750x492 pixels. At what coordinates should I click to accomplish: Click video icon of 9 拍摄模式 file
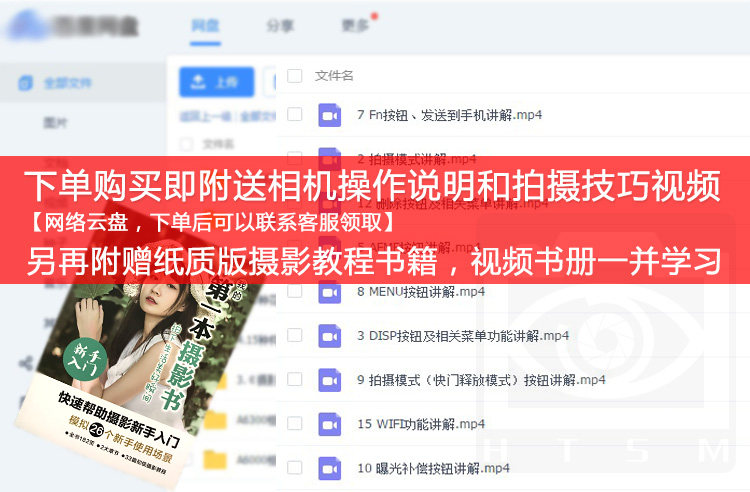pyautogui.click(x=330, y=380)
